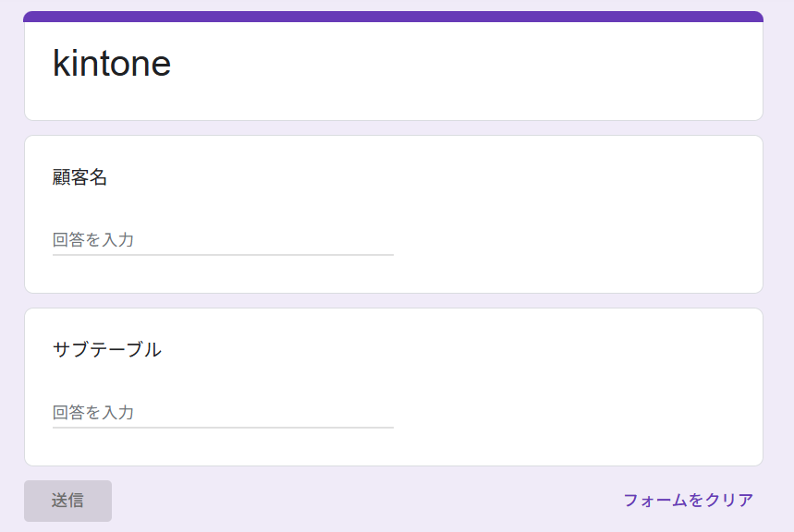Click blank area in サブテーブル question card
794x532 pixels.
coord(573,388)
